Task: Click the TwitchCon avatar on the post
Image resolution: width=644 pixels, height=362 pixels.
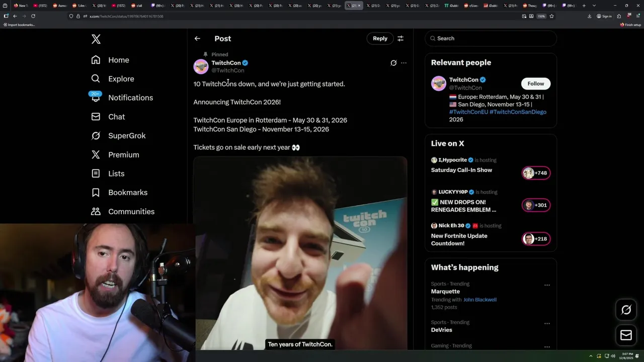Action: coord(201,66)
